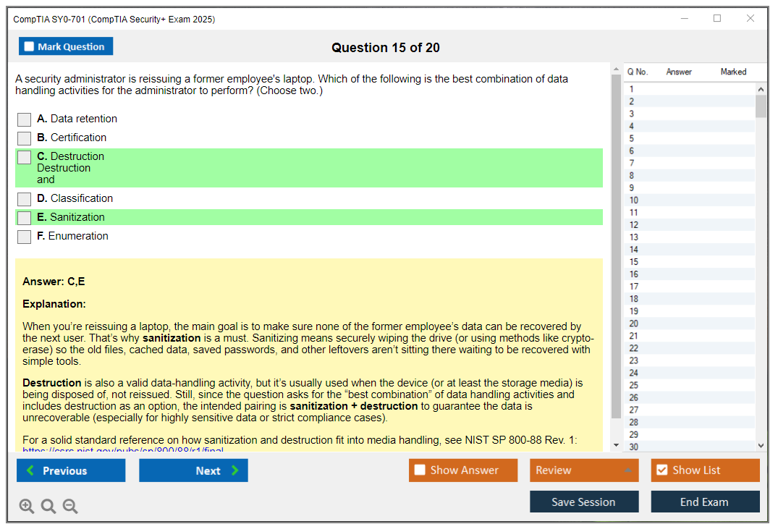Select the E. Sanitization checkbox

click(x=25, y=218)
